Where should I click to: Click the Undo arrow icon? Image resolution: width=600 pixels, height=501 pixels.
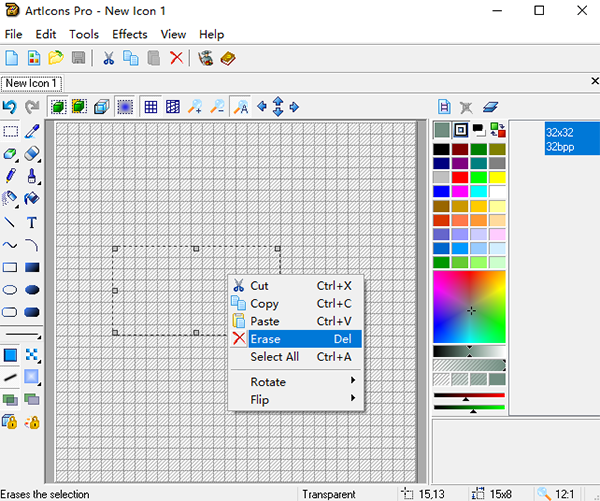(10, 106)
